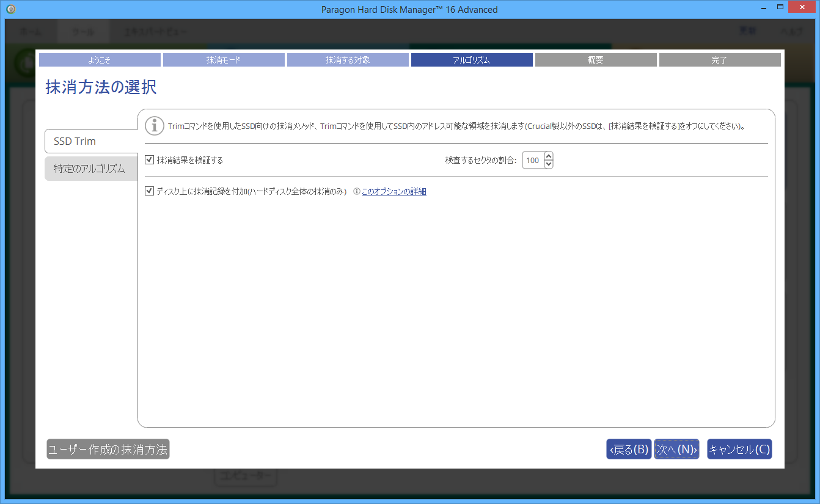
Task: Click the 検査するセクタの割合 label
Action: pyautogui.click(x=481, y=160)
